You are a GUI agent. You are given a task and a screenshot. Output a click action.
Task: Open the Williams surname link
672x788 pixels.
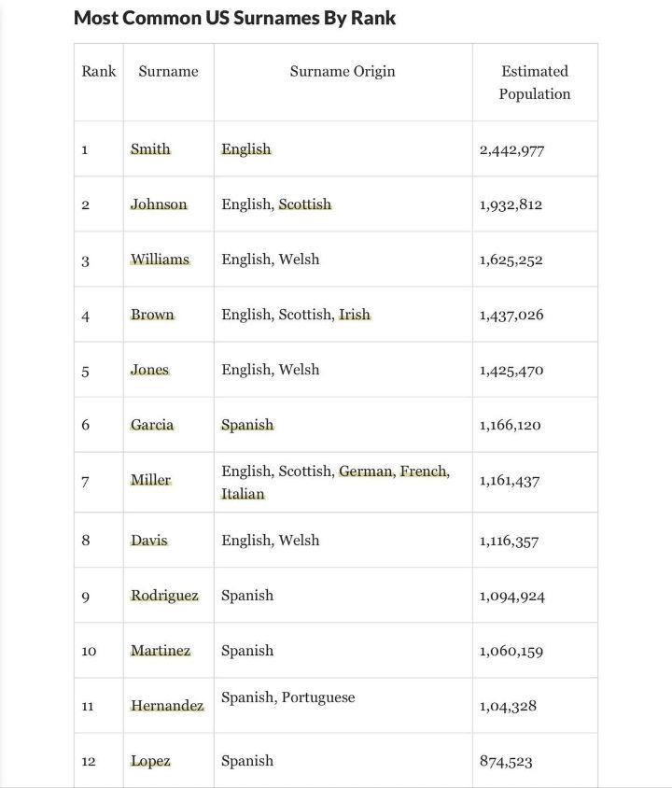(x=160, y=260)
